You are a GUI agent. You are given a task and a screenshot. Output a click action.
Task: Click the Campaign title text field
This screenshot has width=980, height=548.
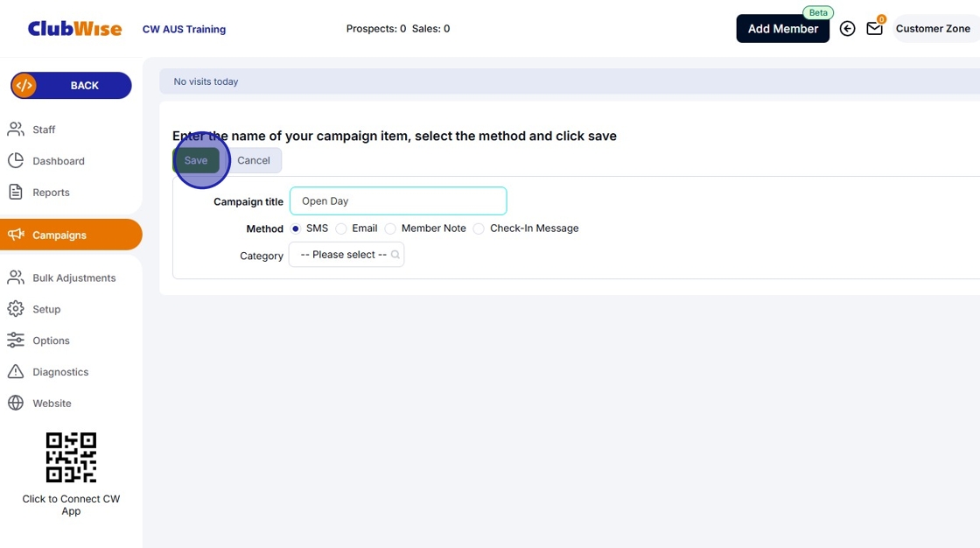click(398, 200)
